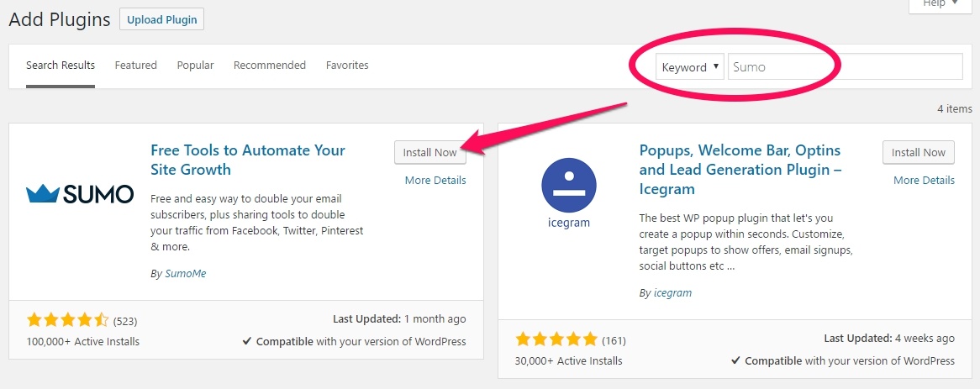Image resolution: width=980 pixels, height=389 pixels.
Task: Open the Favorites tab
Action: tap(347, 65)
